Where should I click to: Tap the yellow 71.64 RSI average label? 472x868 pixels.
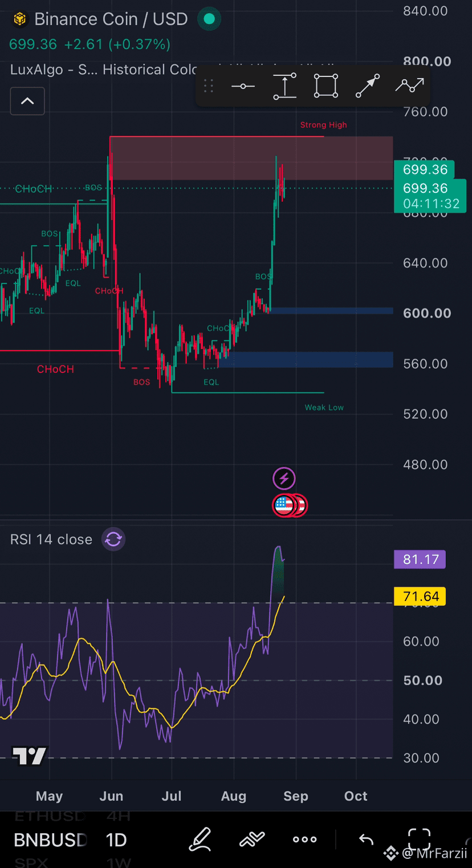(420, 597)
